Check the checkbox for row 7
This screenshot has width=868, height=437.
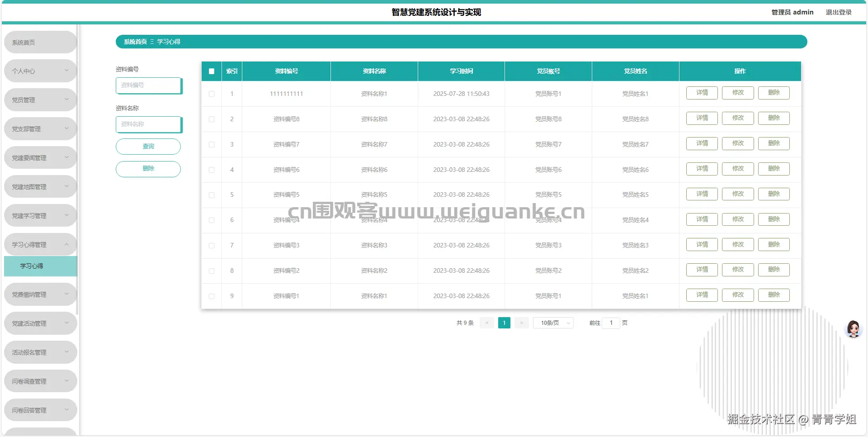(212, 246)
